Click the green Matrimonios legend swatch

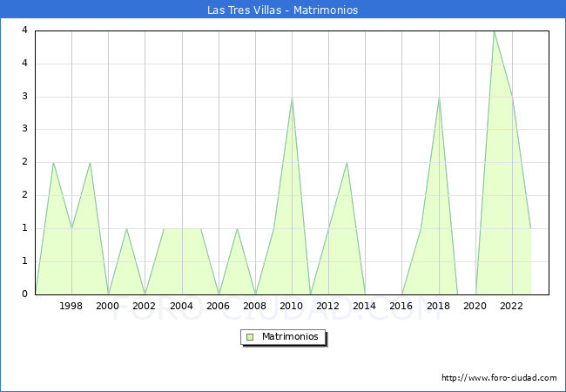click(250, 337)
